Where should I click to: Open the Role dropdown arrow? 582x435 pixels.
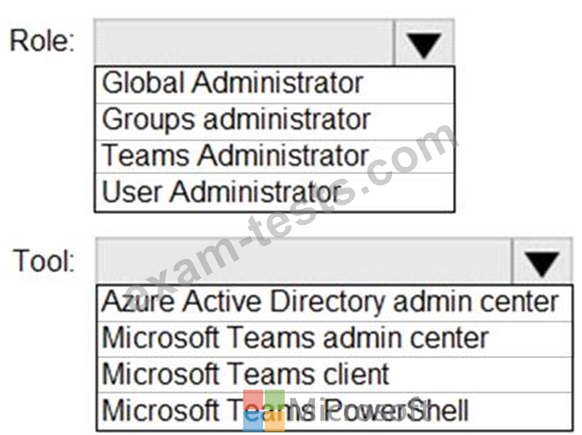pyautogui.click(x=424, y=42)
